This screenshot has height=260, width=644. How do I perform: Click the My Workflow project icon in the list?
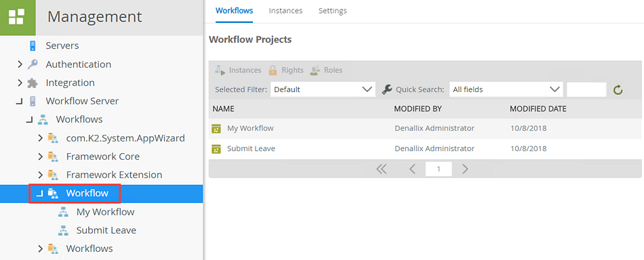[216, 129]
